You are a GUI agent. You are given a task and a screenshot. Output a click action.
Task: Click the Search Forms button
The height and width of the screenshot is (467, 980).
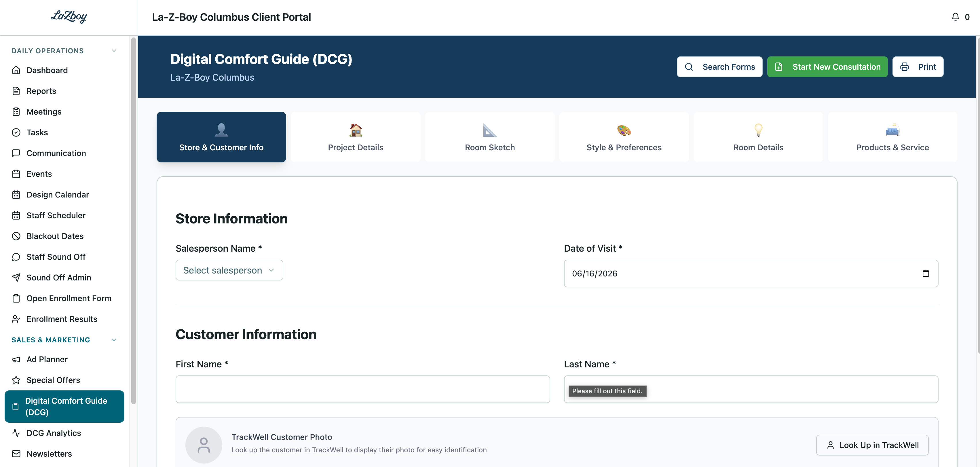click(719, 67)
